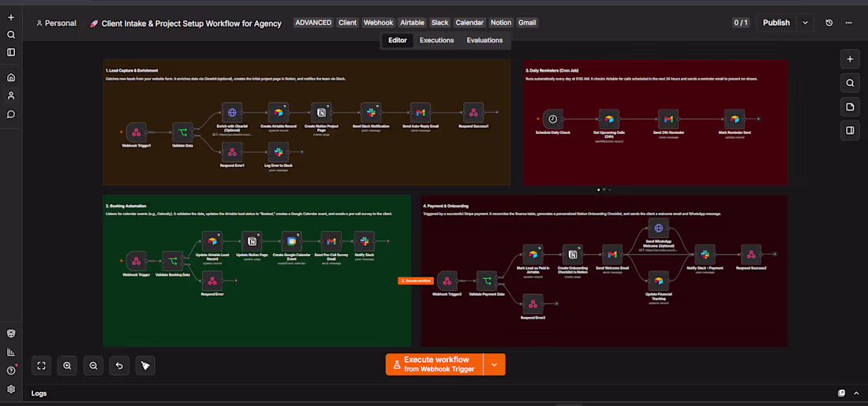Open the Update Financial Tracking node
Screen dimensions: 868x406
[x=658, y=281]
